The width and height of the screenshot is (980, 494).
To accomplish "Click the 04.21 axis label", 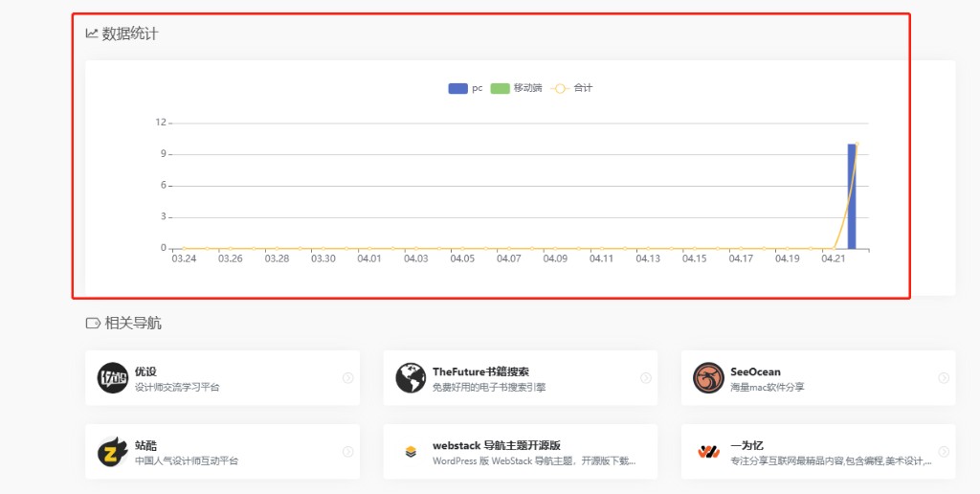I will [x=834, y=258].
